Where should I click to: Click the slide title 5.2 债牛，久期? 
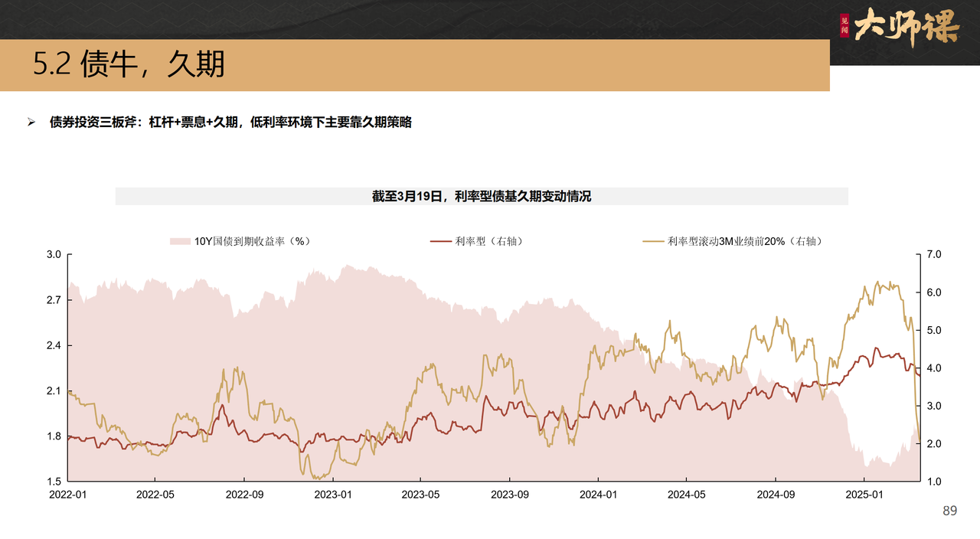pyautogui.click(x=129, y=65)
